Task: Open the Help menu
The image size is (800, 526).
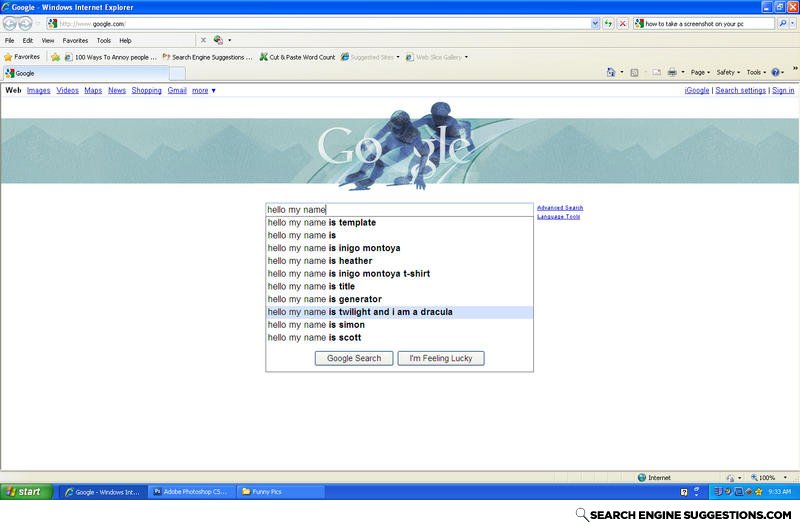Action: coord(125,40)
